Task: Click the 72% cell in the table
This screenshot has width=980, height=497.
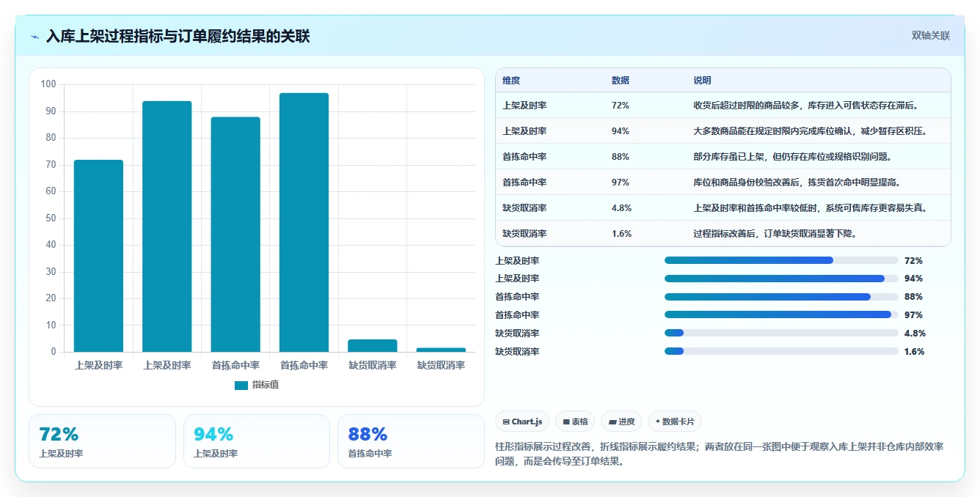Action: click(620, 106)
